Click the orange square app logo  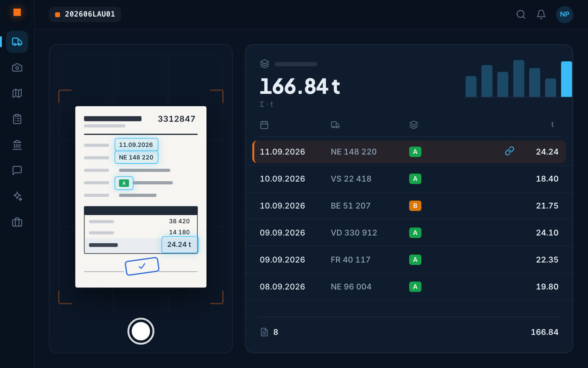pos(17,12)
